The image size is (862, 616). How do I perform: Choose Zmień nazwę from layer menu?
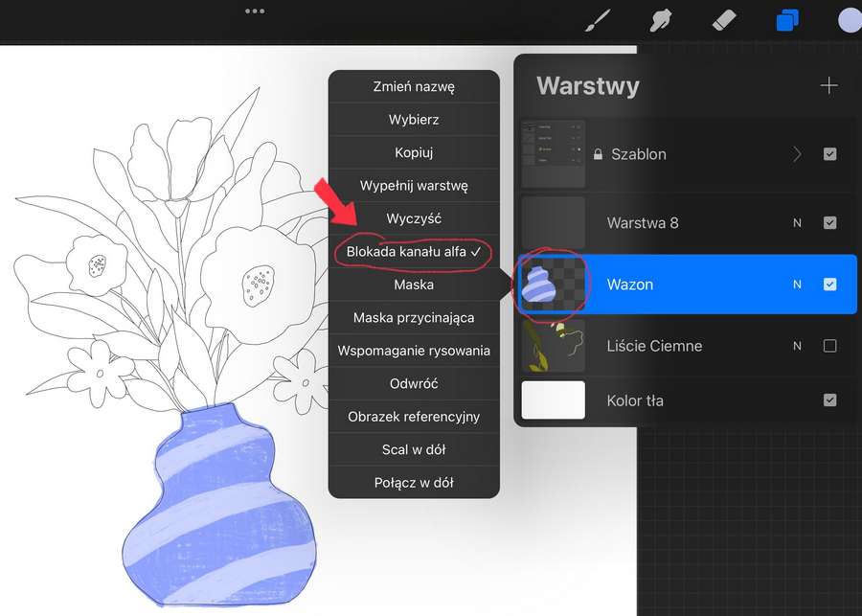pyautogui.click(x=414, y=86)
